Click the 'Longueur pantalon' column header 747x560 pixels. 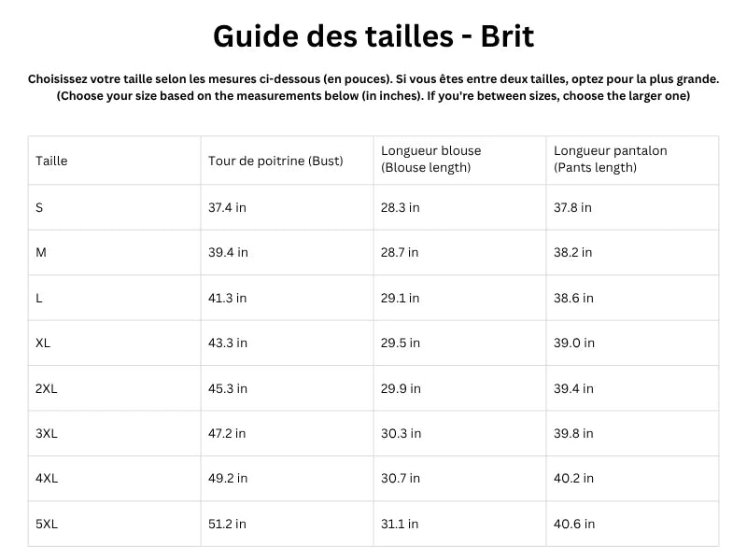point(610,159)
